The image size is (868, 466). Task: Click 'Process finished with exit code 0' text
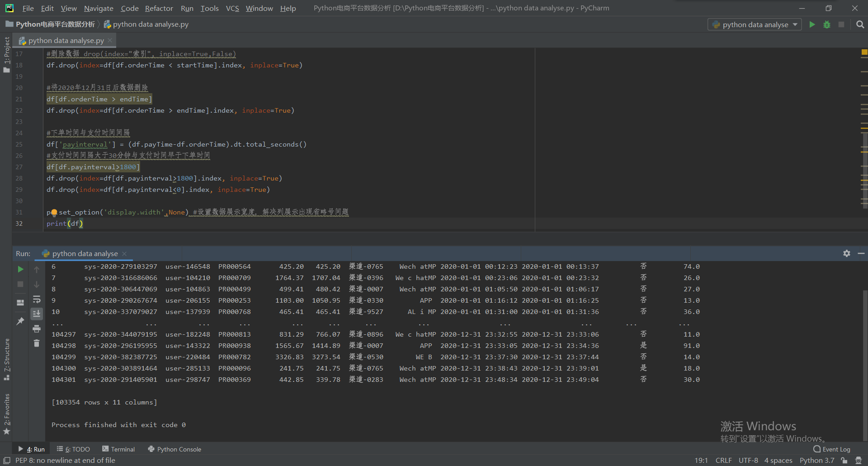[x=118, y=425]
